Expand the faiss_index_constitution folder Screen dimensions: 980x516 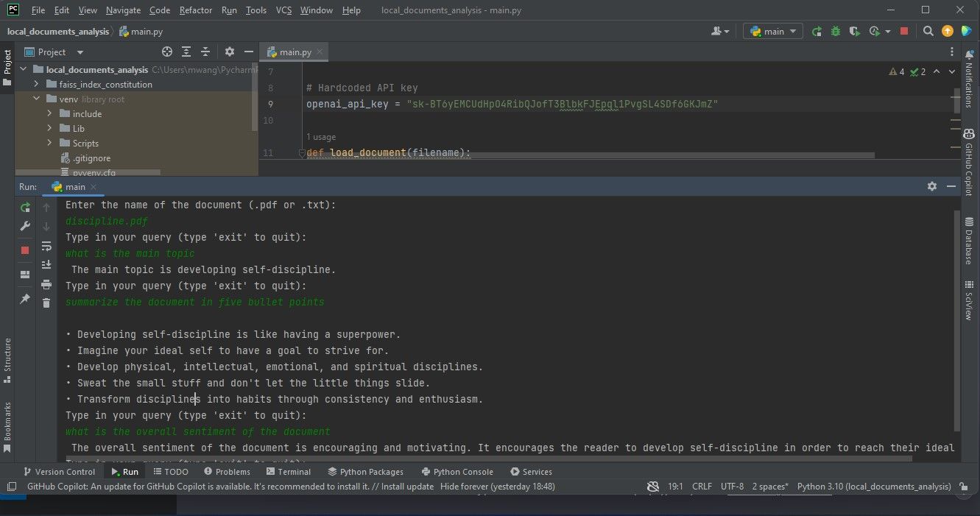point(36,84)
